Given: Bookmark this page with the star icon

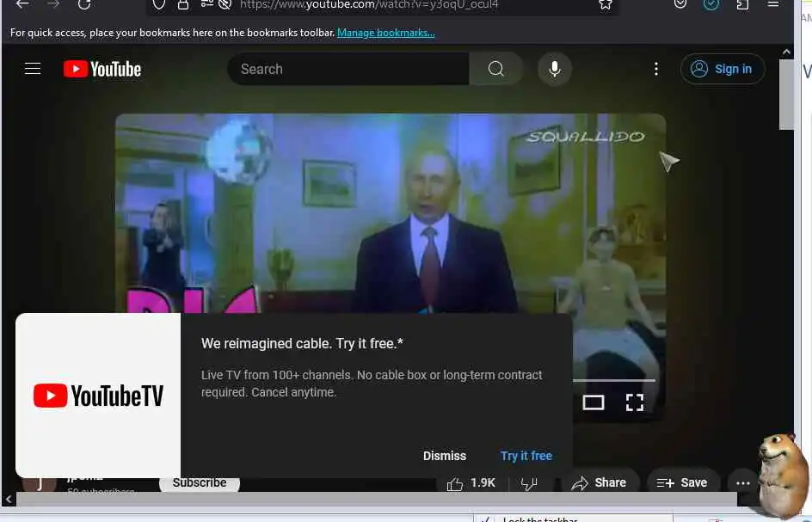Looking at the screenshot, I should point(606,4).
